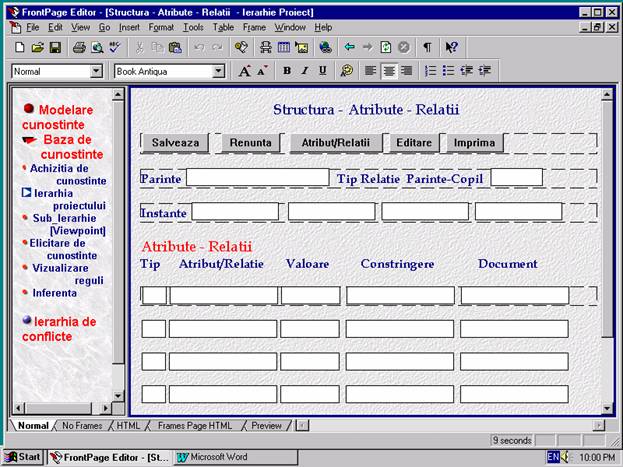Click the numbered list icon
The image size is (623, 467).
(431, 71)
